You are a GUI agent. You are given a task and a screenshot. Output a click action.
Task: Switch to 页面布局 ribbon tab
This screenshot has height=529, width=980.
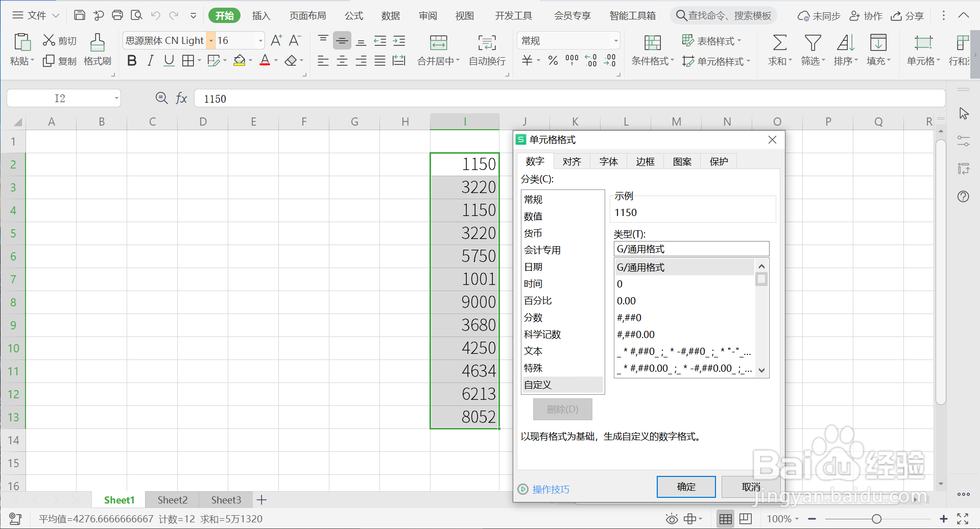[307, 16]
